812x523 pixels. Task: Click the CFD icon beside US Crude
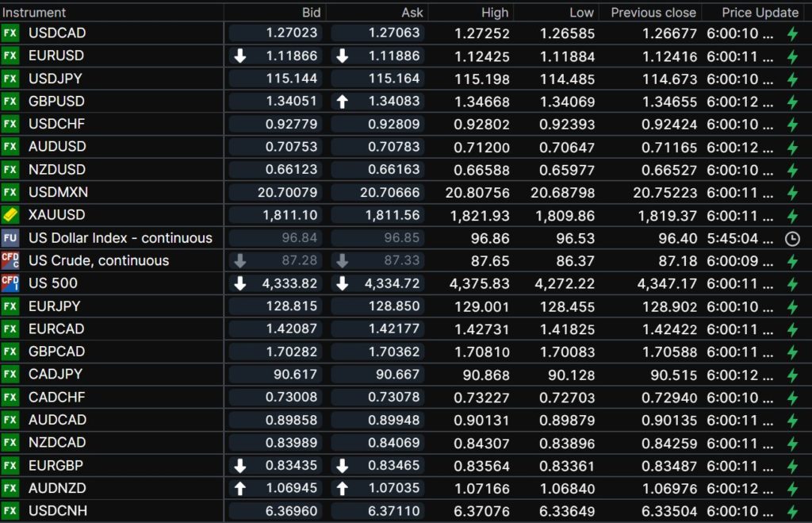tap(10, 260)
